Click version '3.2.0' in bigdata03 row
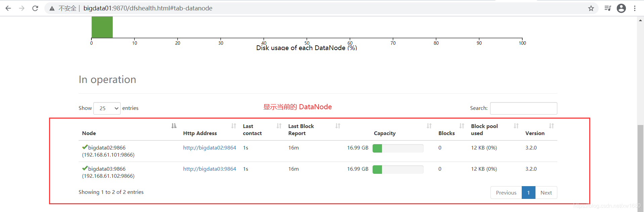The image size is (644, 212). pyautogui.click(x=531, y=169)
